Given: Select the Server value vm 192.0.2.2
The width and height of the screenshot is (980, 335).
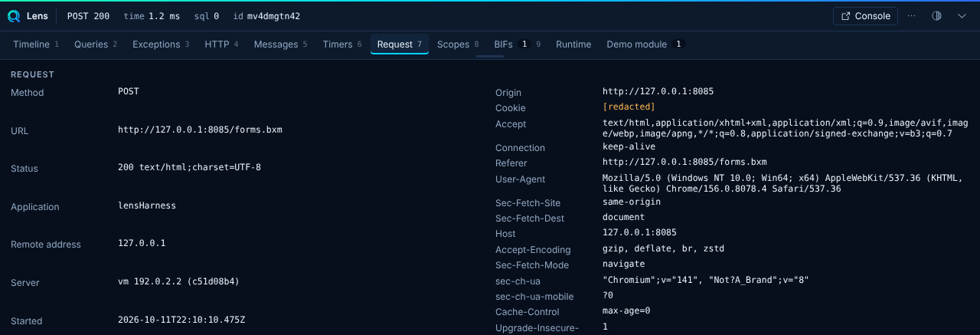Looking at the screenshot, I should tap(178, 281).
